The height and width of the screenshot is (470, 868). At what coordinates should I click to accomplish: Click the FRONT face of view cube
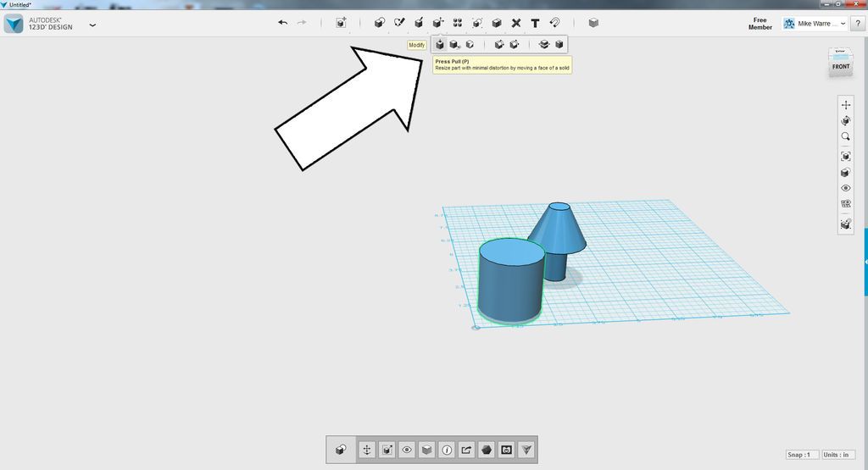pos(840,67)
